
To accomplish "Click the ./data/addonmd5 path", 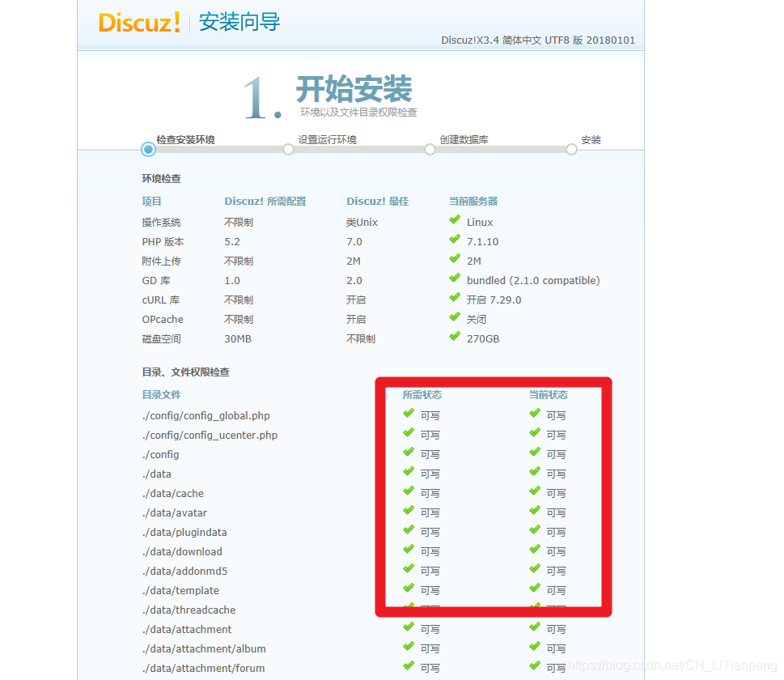I will click(x=184, y=571).
